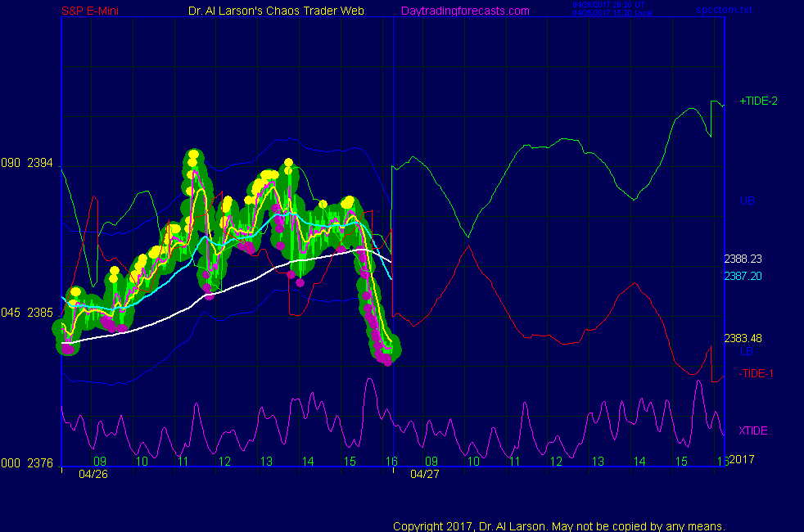Click the '10' hour label of the 04/26 session
Viewport: 804px width, 532px height.
[142, 462]
